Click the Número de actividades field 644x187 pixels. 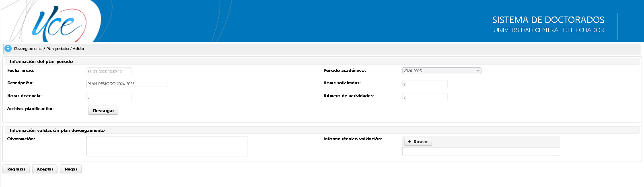pyautogui.click(x=425, y=97)
